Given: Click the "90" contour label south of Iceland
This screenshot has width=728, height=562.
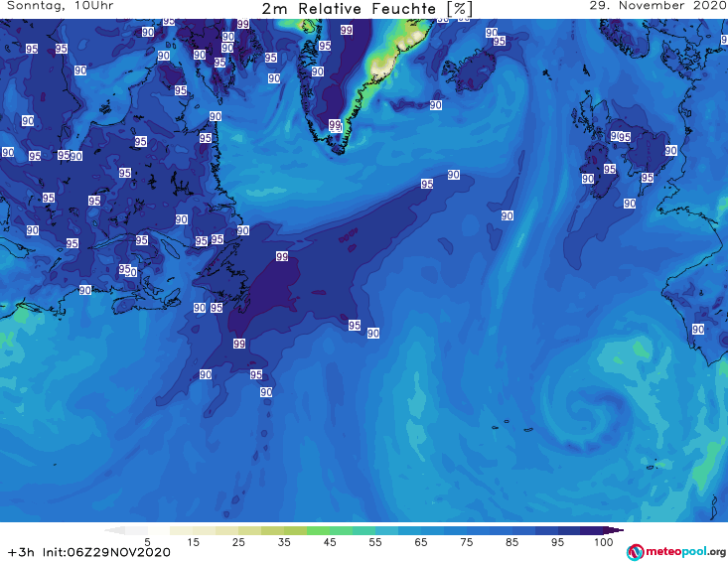Looking at the screenshot, I should pos(435,105).
